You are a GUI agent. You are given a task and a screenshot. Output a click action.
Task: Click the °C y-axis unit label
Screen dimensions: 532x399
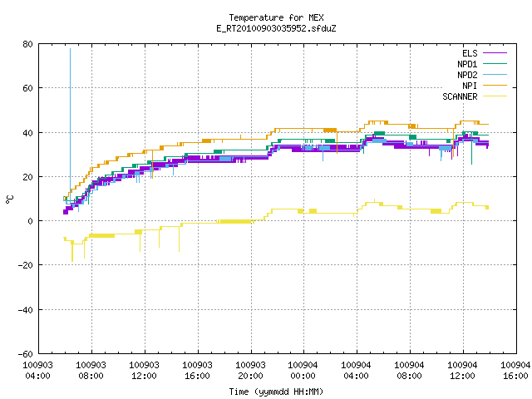tap(10, 199)
